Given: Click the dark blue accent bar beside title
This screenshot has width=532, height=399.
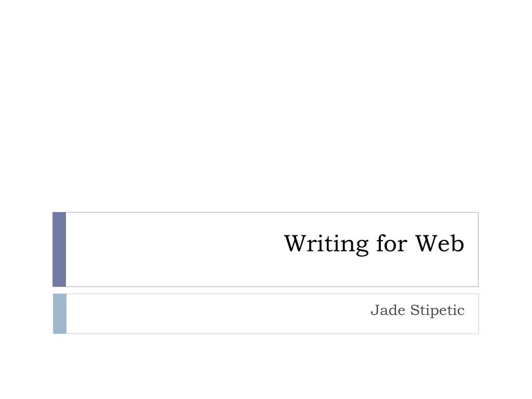Looking at the screenshot, I should tap(59, 249).
